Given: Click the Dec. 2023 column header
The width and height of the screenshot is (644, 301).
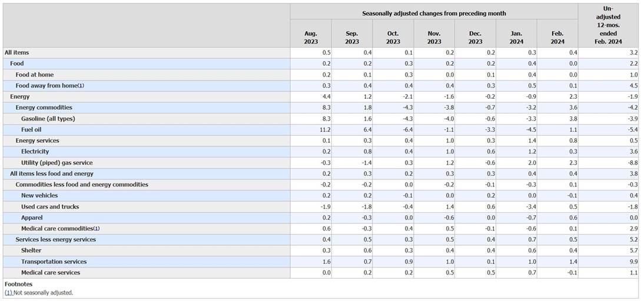Looking at the screenshot, I should pyautogui.click(x=475, y=38).
